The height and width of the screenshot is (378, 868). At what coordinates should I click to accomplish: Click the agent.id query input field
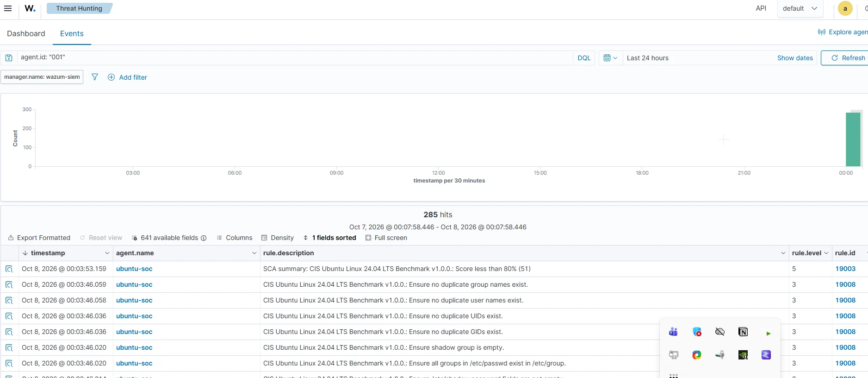tap(295, 57)
